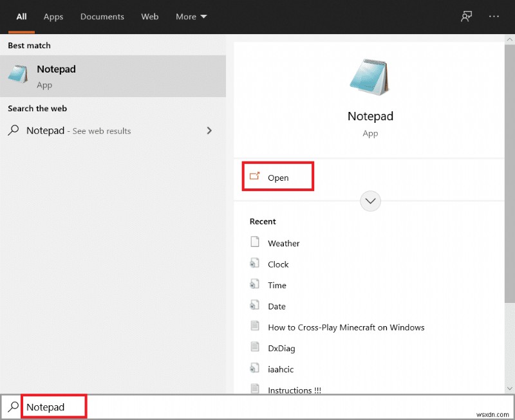Click the Open window icon beside Open
The width and height of the screenshot is (515, 420).
pos(254,174)
